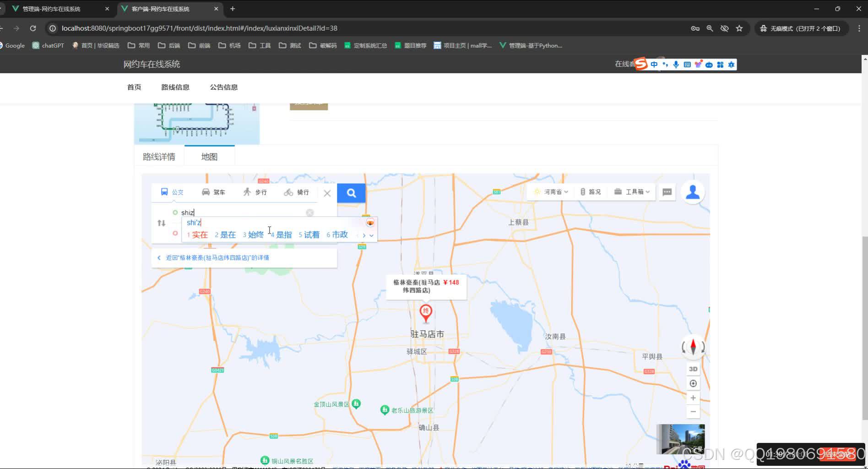The image size is (868, 469).
Task: Switch to the 路线详情 tab
Action: [x=158, y=156]
